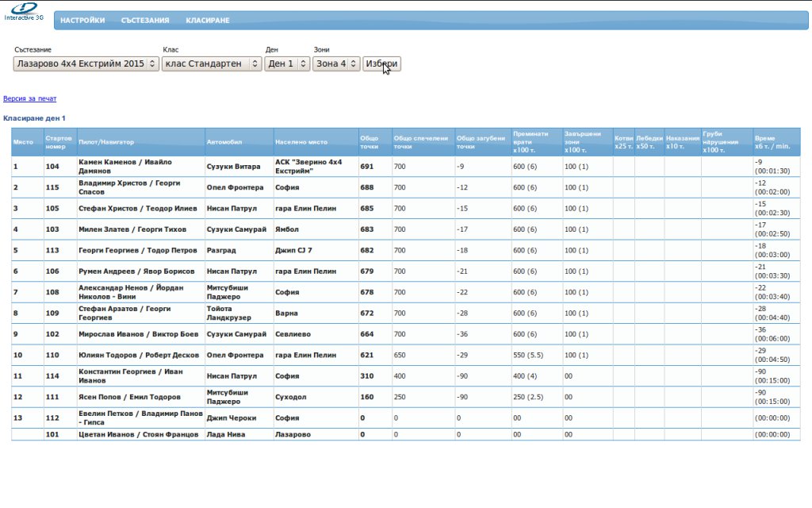Viewport: 812px width, 508px height.
Task: Click the Джип Чероки car cell
Action: click(x=239, y=418)
